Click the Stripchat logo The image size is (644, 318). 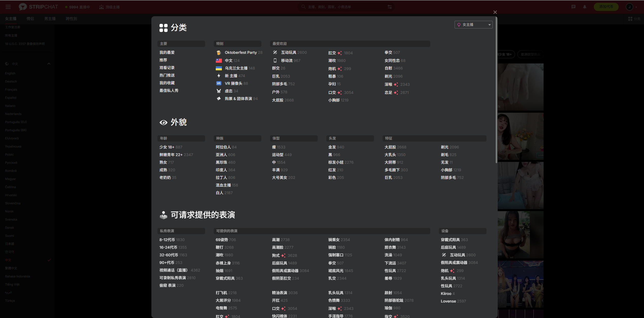pyautogui.click(x=38, y=7)
